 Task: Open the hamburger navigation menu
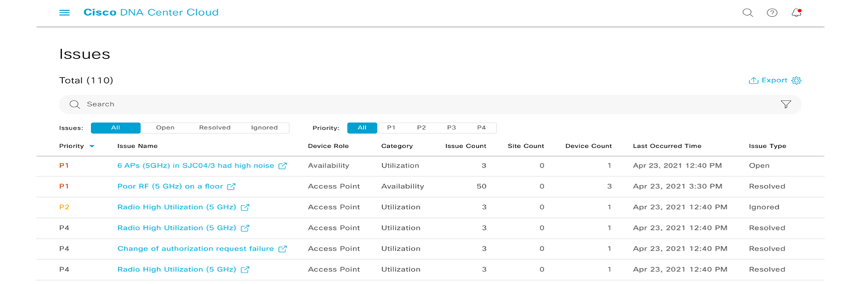point(64,13)
